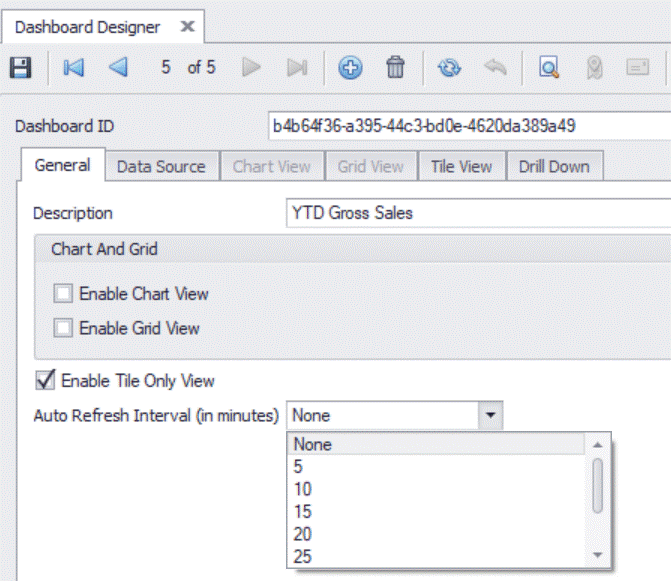671x581 pixels.
Task: Add a new dashboard with plus icon
Action: pos(350,68)
